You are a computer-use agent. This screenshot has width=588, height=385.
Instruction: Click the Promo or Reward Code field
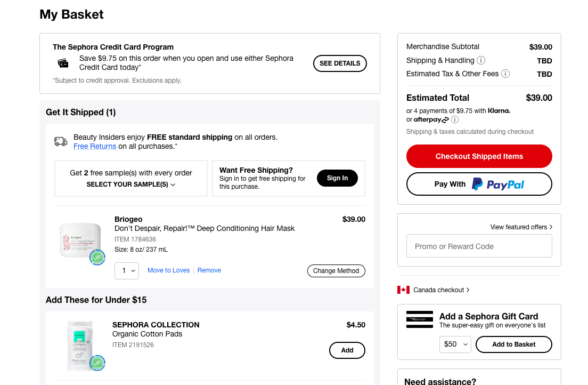[x=479, y=246]
